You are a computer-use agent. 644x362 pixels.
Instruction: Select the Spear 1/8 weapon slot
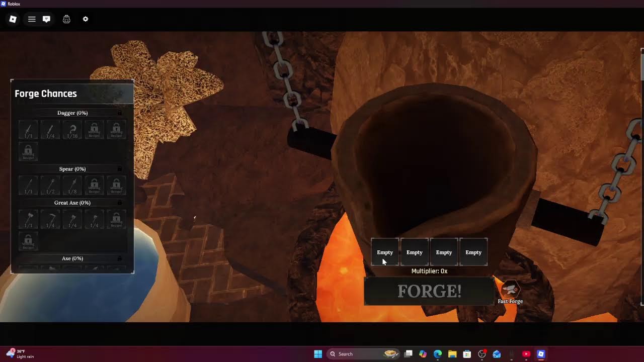tap(72, 186)
